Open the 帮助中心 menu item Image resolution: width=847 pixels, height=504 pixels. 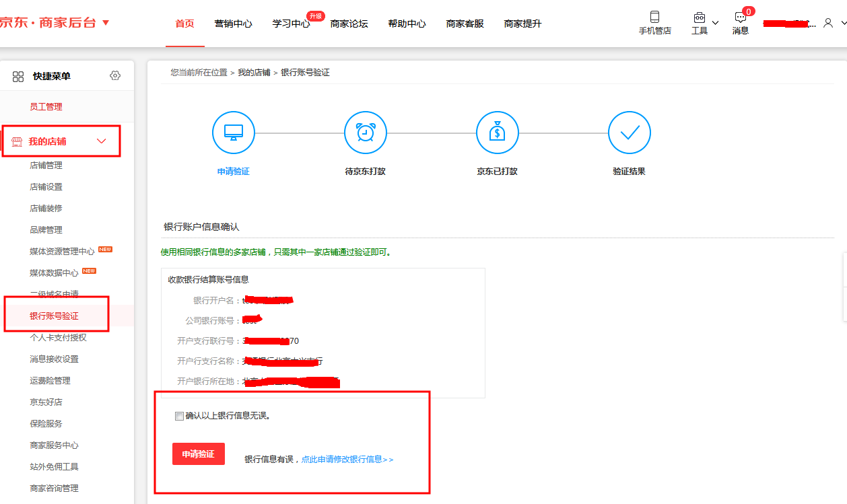(x=407, y=24)
